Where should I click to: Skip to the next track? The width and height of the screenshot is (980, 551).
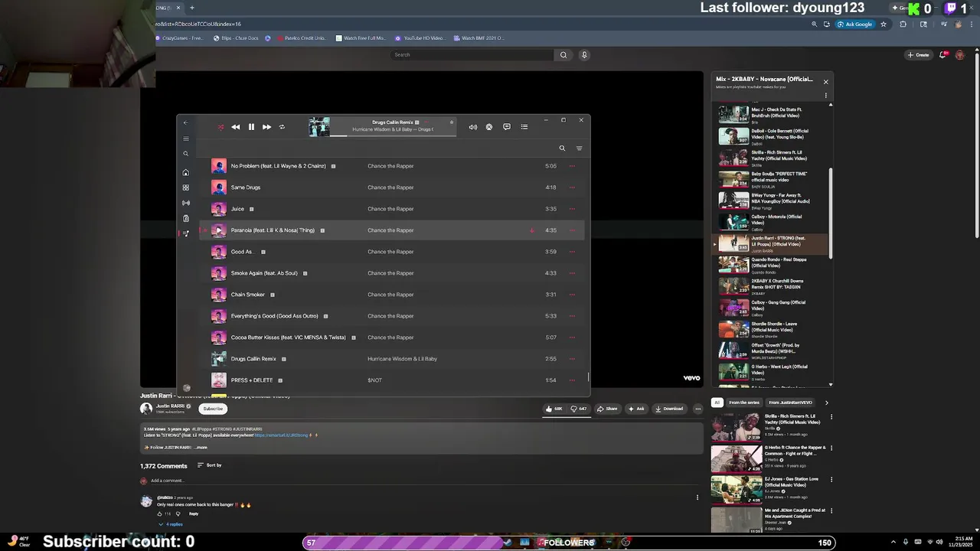click(266, 127)
